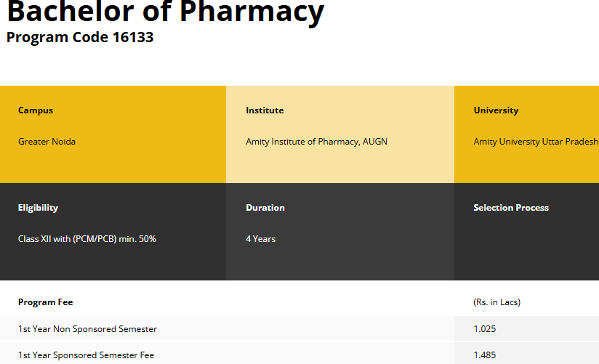Click the Bachelor of Pharmacy page heading
The height and width of the screenshot is (364, 599).
click(165, 12)
